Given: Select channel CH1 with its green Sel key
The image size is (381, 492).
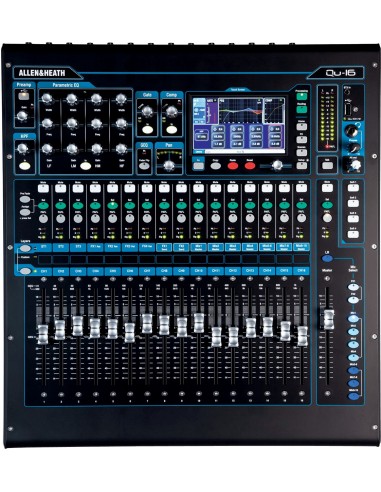Looking at the screenshot, I should coord(43,206).
